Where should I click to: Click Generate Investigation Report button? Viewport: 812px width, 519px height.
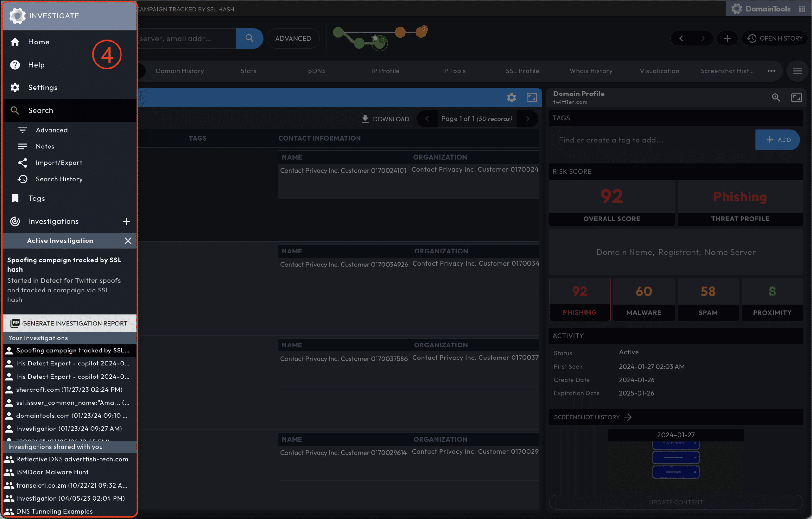(x=69, y=323)
